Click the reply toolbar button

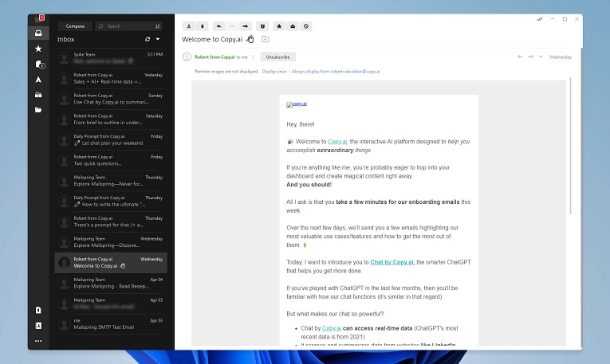(x=218, y=26)
